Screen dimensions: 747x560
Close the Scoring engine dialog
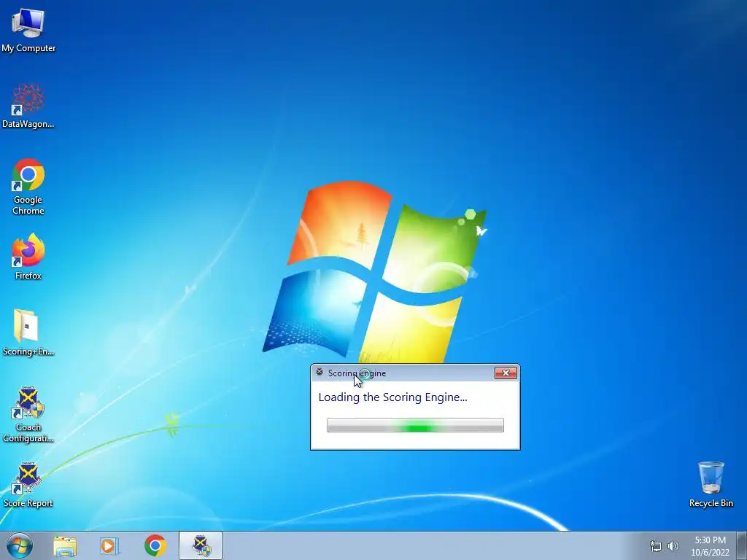coord(506,373)
